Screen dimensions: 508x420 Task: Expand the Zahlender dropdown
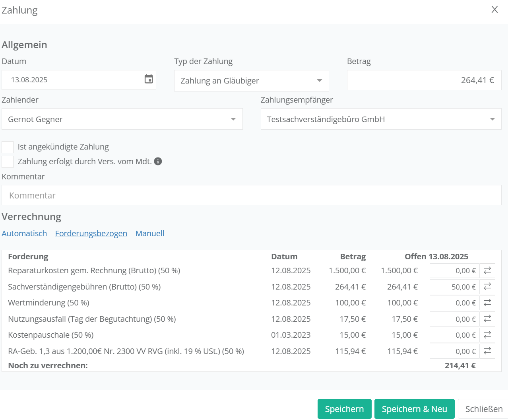[x=122, y=119]
